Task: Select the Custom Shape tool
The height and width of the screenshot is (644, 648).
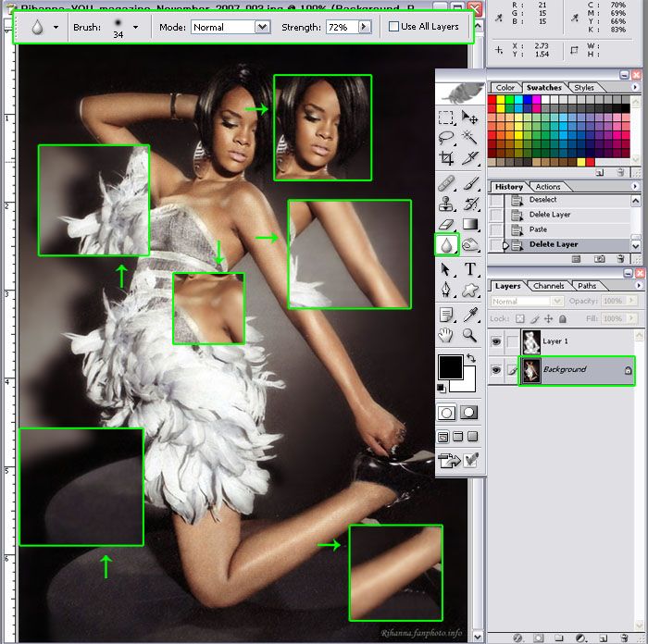Action: (469, 290)
